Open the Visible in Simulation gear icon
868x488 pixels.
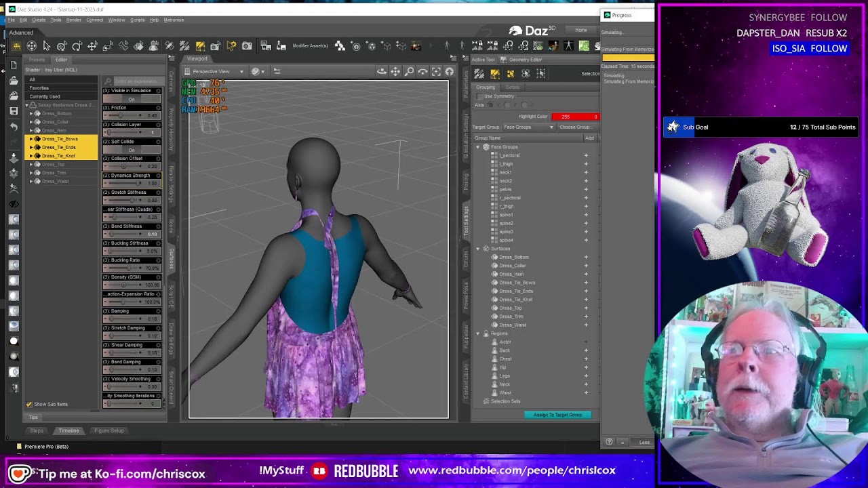(x=158, y=91)
